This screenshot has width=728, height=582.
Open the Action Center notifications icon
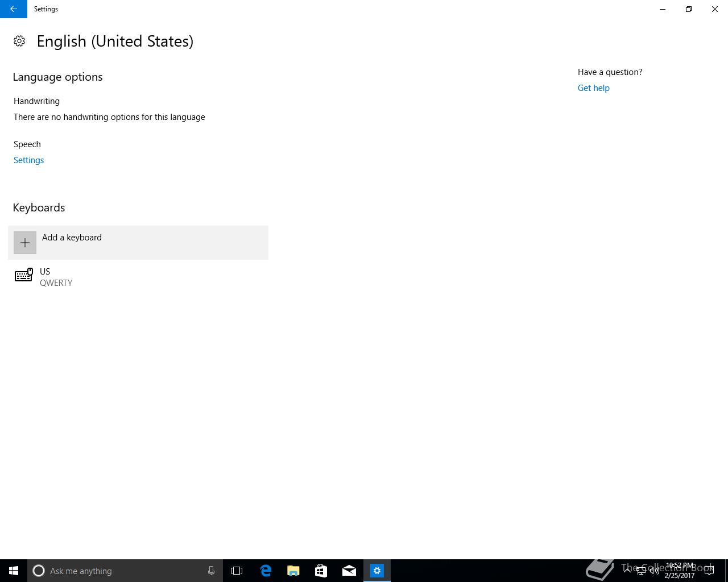click(709, 571)
